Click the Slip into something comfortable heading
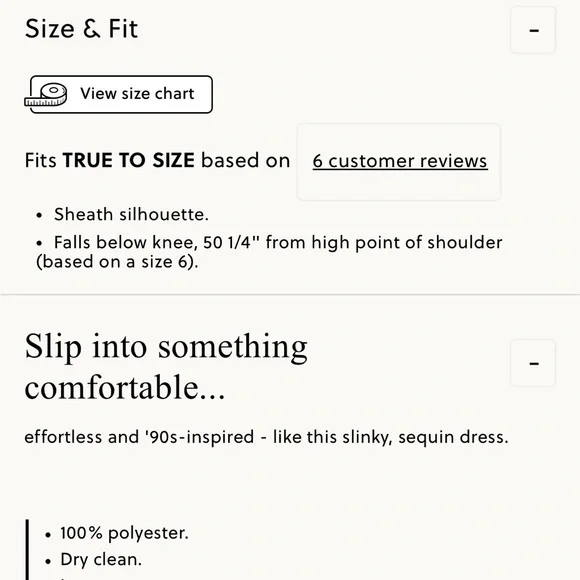Screen dimensions: 580x580 (x=166, y=366)
